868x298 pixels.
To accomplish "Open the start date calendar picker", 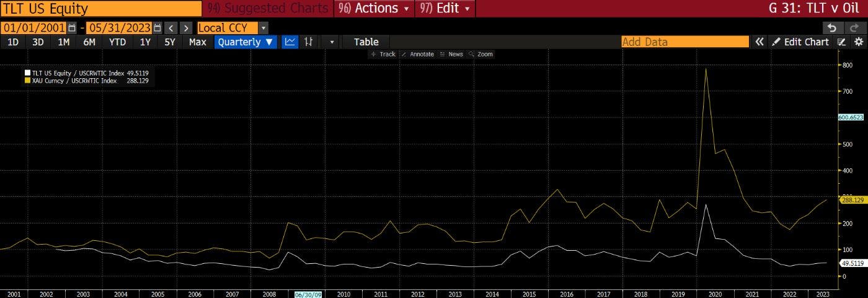I will pos(73,28).
